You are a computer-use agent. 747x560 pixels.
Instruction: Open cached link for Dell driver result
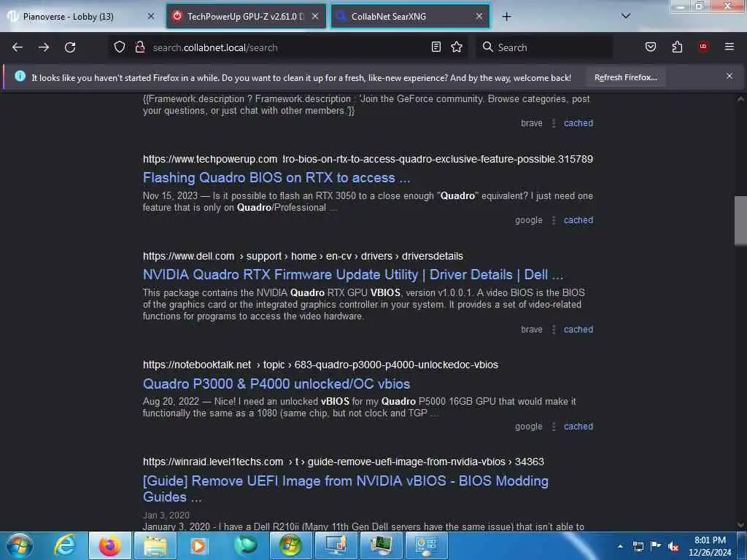click(x=578, y=329)
